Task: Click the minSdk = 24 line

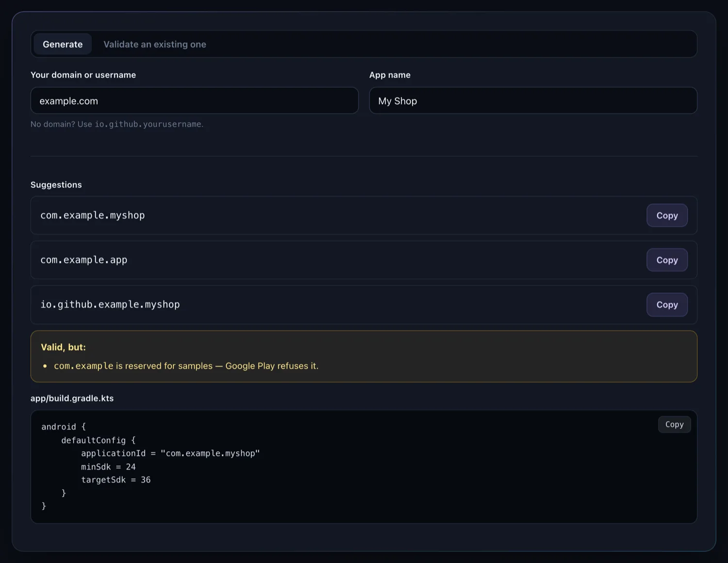Action: 108,467
